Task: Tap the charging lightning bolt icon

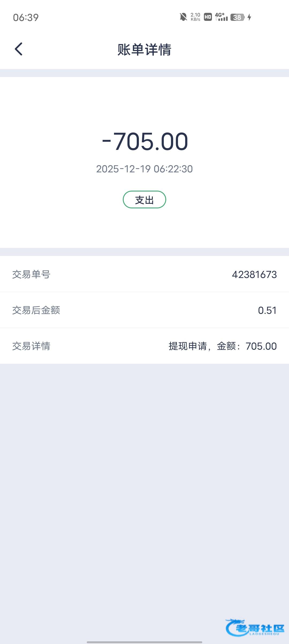Action: [249, 17]
